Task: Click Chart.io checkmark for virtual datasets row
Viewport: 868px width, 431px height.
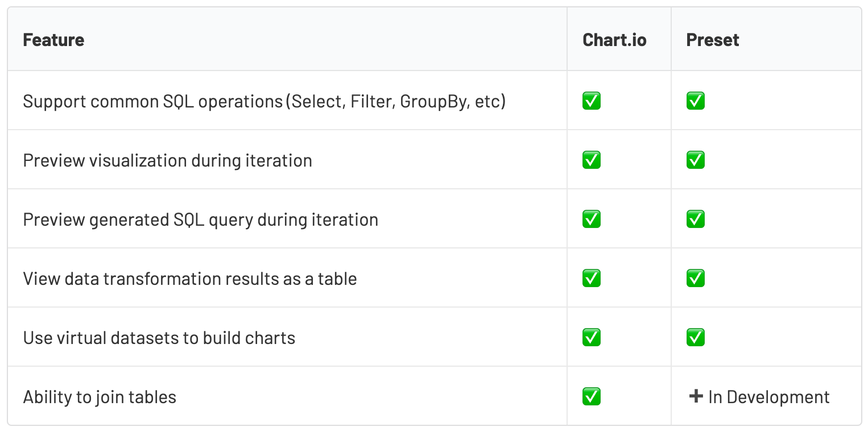Action: pos(592,338)
